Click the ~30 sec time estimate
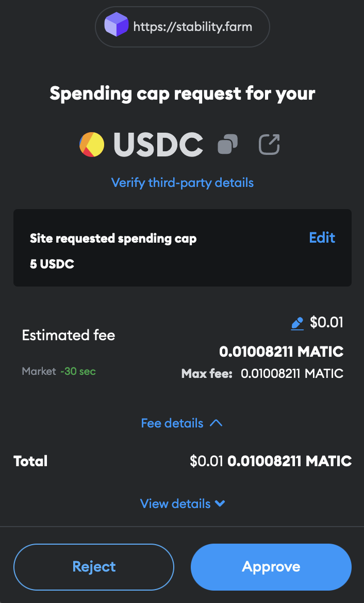Viewport: 364px width, 603px height. tap(78, 371)
